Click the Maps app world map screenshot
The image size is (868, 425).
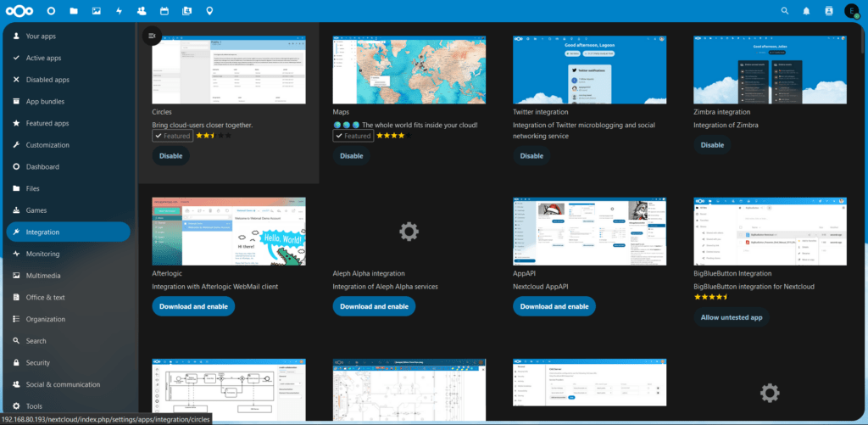(x=409, y=70)
